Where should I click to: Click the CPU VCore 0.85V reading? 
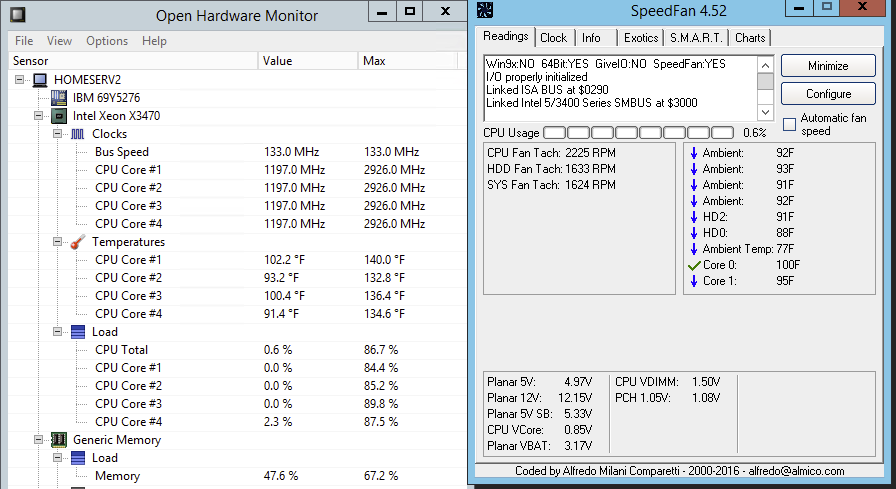[x=539, y=430]
